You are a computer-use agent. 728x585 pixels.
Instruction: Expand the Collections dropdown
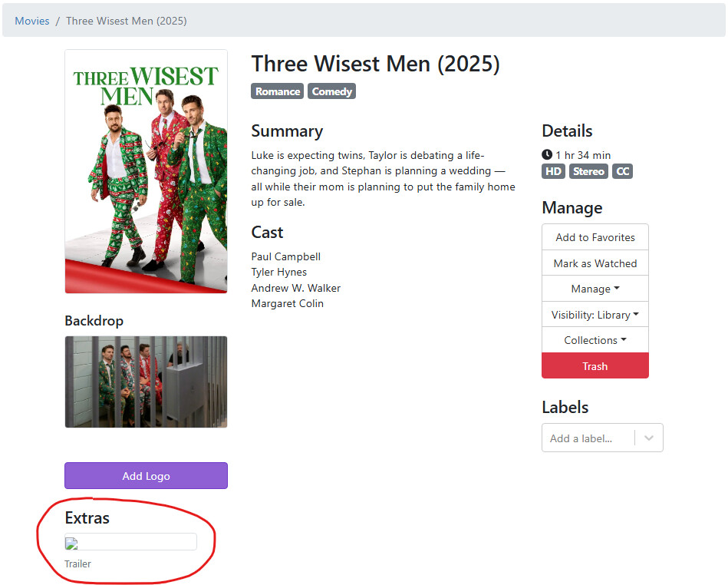click(595, 340)
